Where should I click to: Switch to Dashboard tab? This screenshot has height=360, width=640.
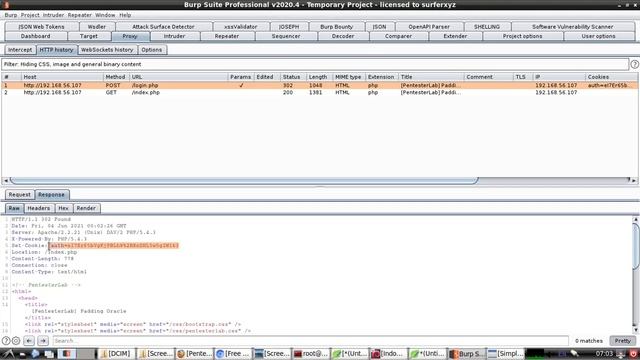point(36,36)
